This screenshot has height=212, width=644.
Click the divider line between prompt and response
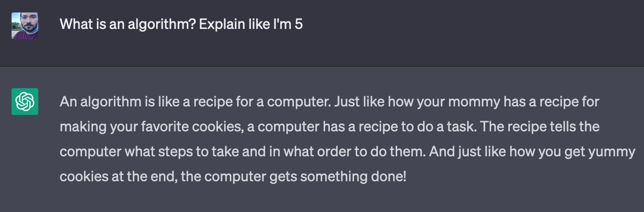pos(322,66)
